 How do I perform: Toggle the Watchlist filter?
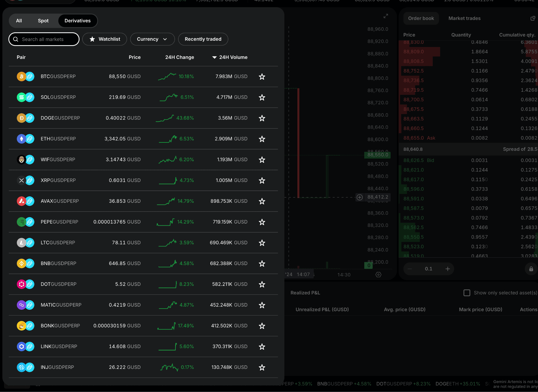105,39
